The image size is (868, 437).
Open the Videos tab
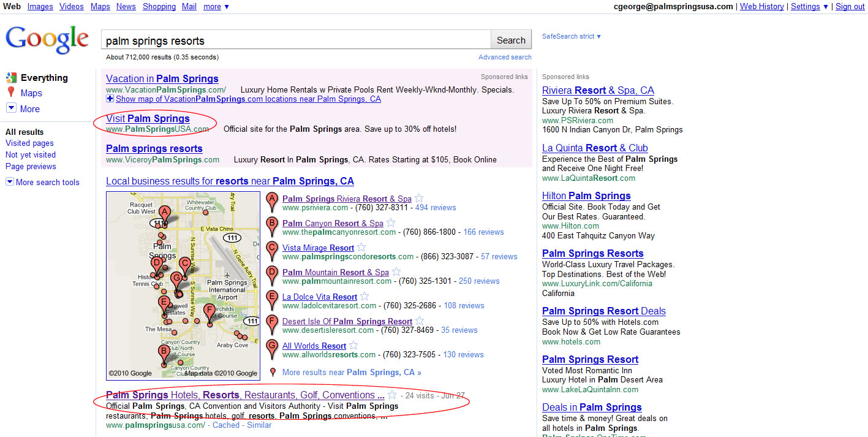[x=72, y=6]
